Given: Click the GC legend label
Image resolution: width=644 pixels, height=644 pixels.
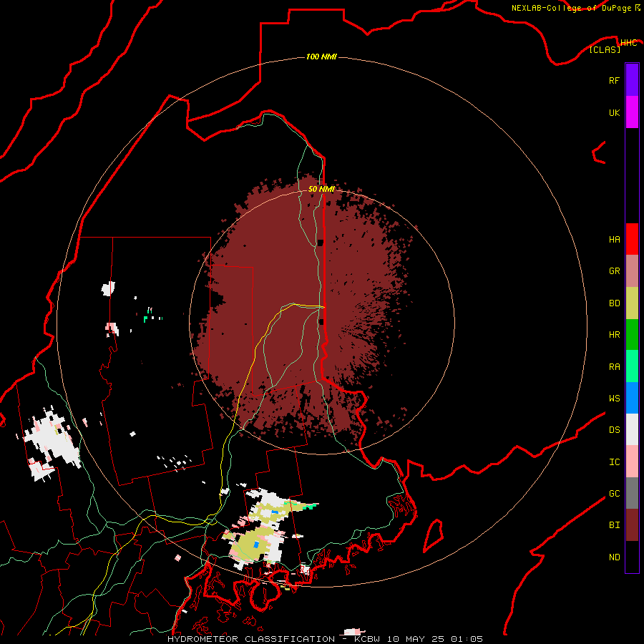Looking at the screenshot, I should pos(614,494).
